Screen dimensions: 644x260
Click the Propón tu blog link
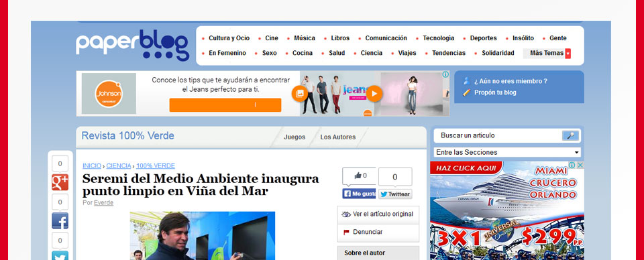point(495,92)
